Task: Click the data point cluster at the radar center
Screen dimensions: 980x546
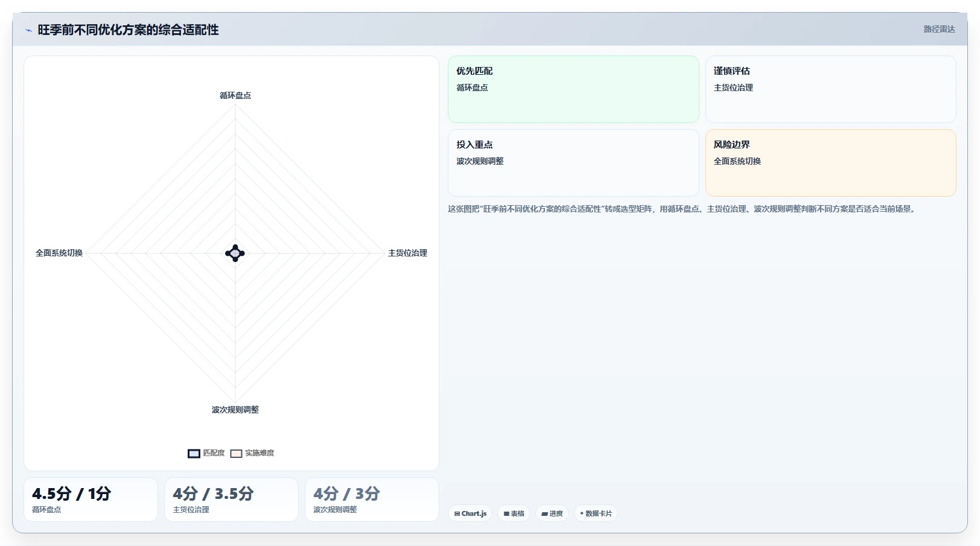Action: click(235, 253)
